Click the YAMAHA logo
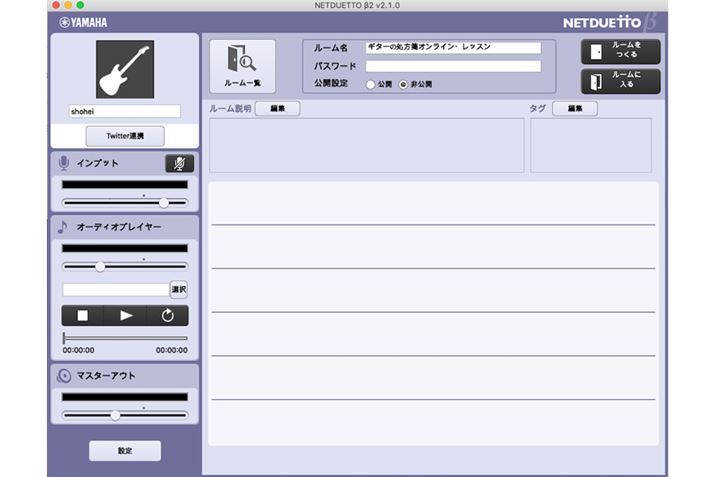Viewport: 715px width, 477px height. pos(83,22)
